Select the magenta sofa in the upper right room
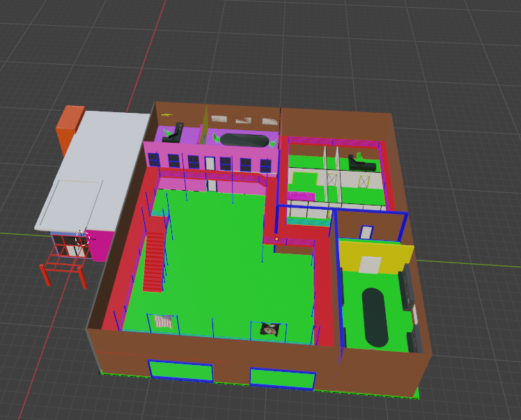 [301, 196]
